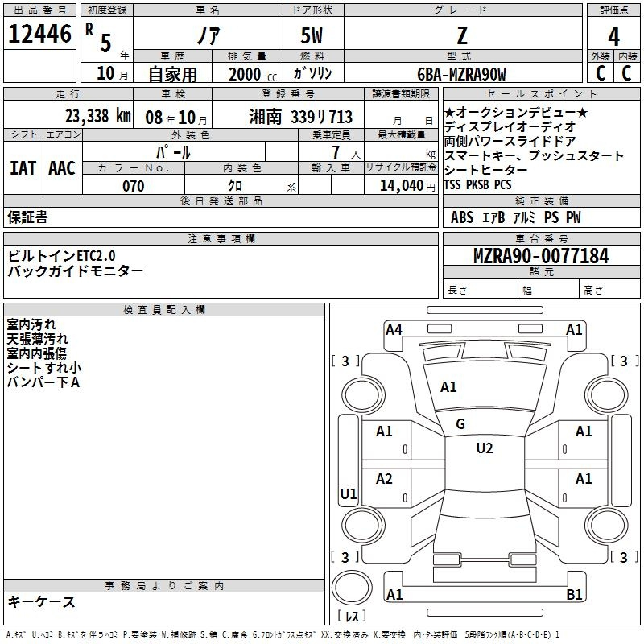
Task: Click the ビルトインETC2.0 notice line
Action: 64,255
